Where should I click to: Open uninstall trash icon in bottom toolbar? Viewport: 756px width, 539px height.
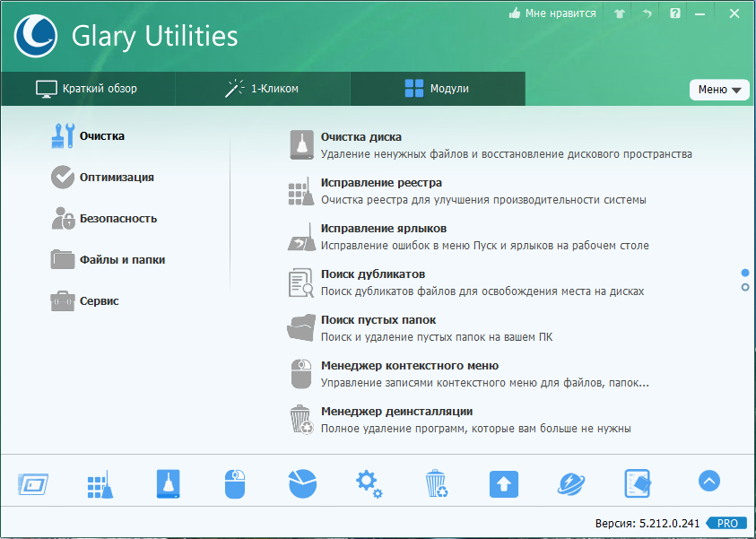[437, 483]
